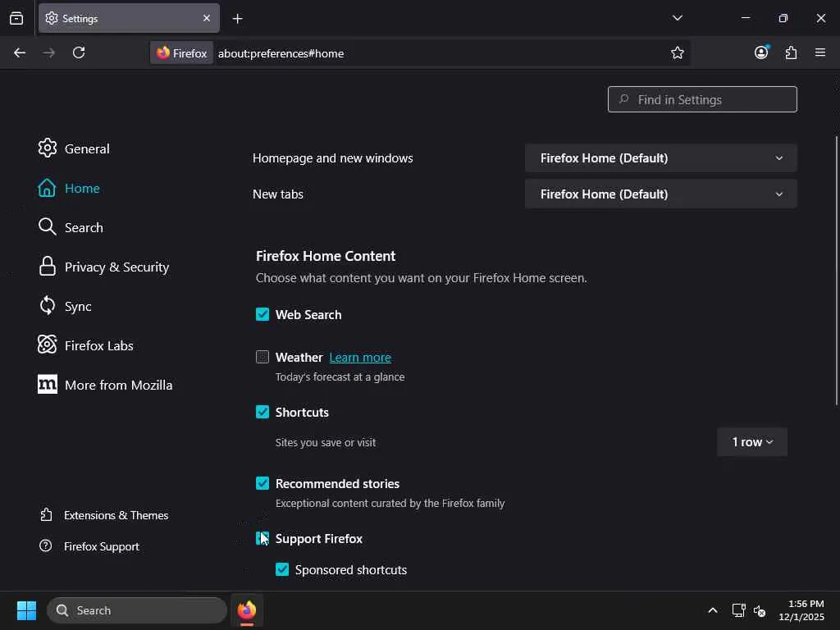Click the Firefox account icon in toolbar

click(761, 52)
